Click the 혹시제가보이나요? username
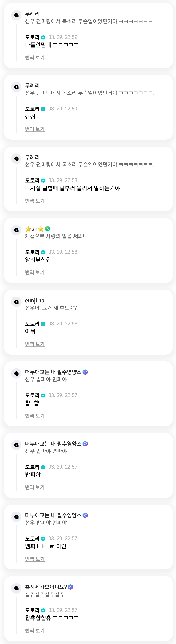The height and width of the screenshot is (644, 176). tap(46, 587)
